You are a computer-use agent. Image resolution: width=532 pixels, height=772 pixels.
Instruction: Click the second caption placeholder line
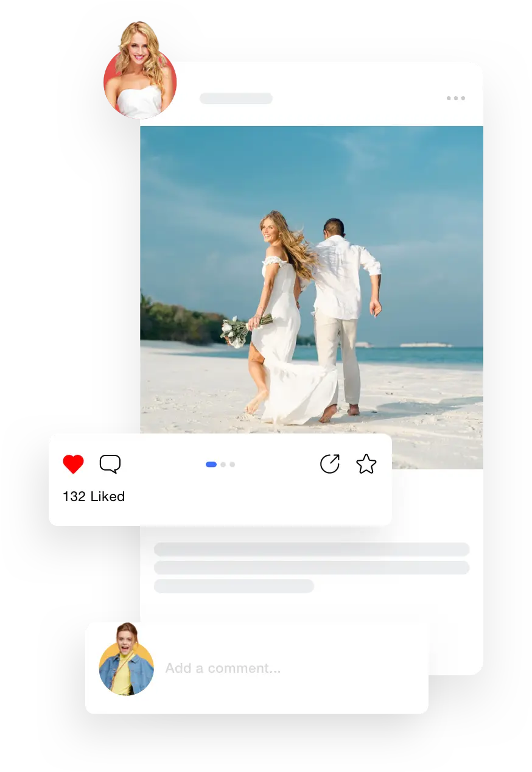tap(312, 568)
